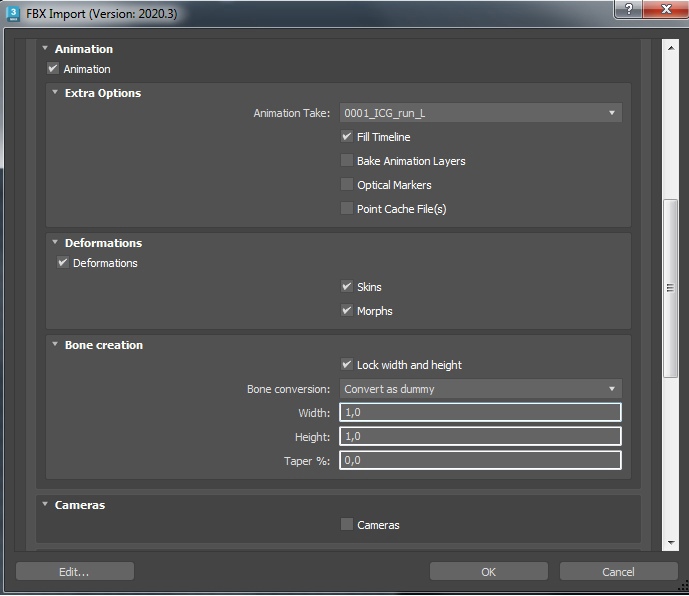Open the Bone conversion dropdown
The width and height of the screenshot is (689, 596).
click(x=480, y=389)
